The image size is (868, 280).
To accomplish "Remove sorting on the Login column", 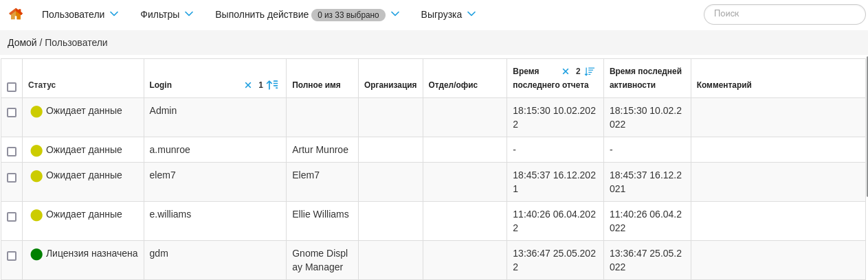I will pos(248,85).
